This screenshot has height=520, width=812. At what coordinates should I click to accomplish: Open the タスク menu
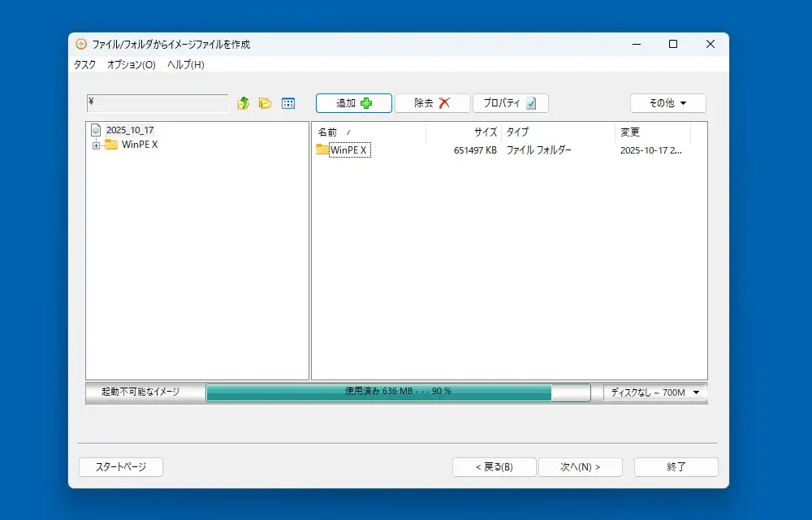[x=84, y=65]
